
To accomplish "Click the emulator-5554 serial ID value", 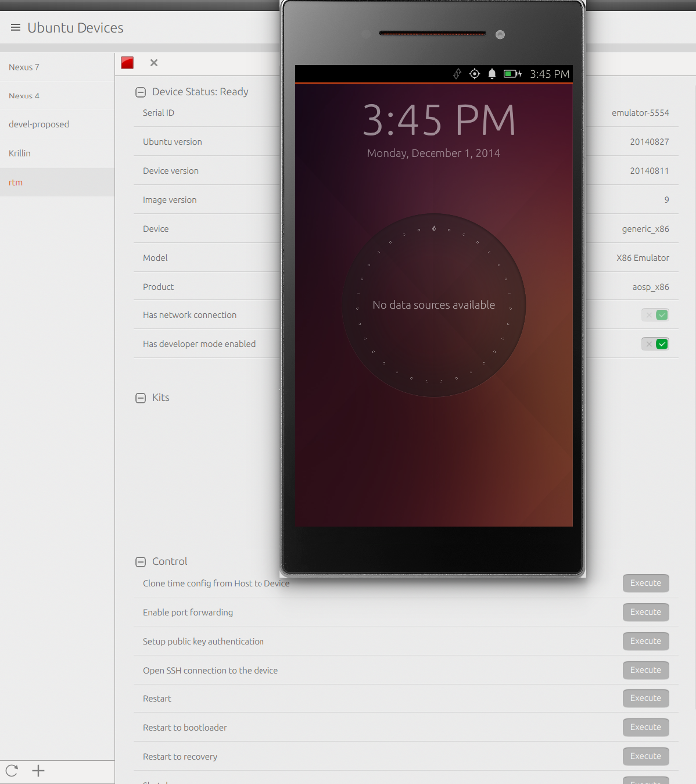I will pos(640,113).
